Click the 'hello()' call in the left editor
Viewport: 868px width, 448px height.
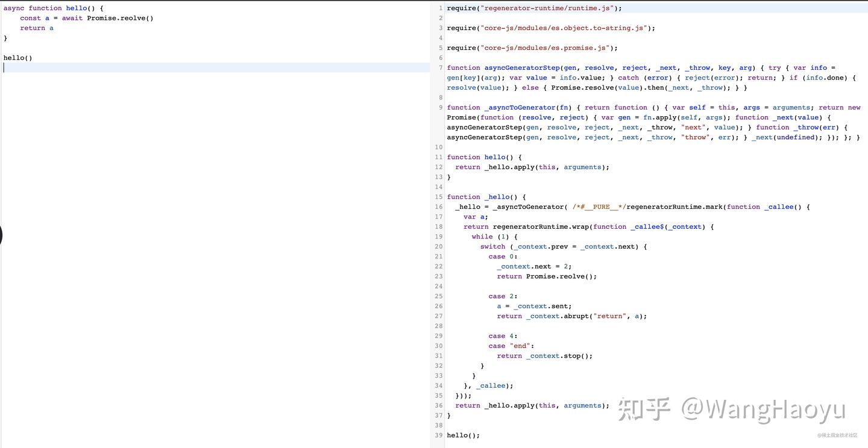(x=18, y=58)
